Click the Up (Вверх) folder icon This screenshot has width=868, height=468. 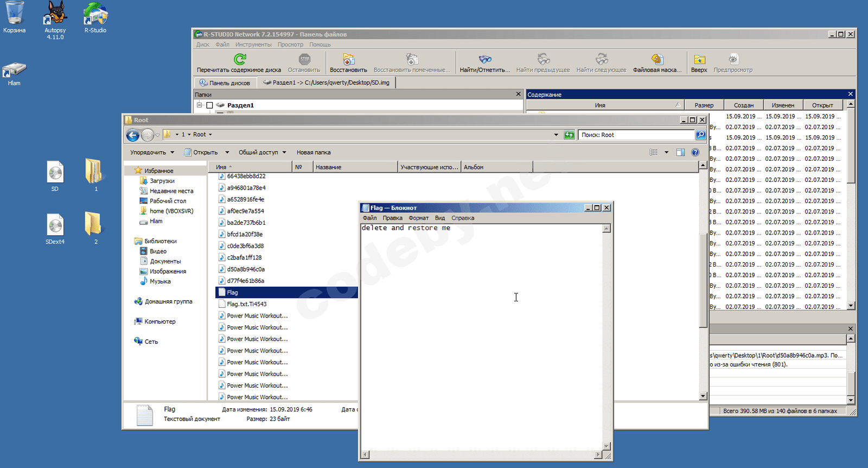point(699,60)
